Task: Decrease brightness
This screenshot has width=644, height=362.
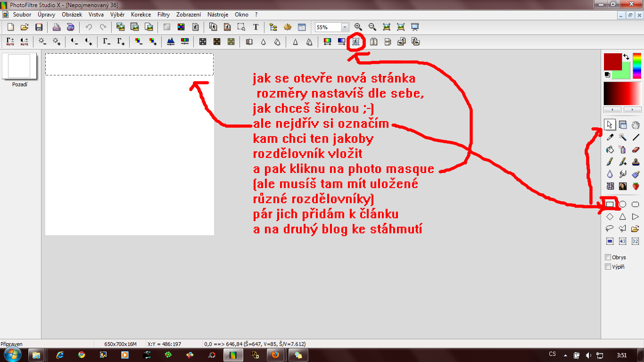Action: (42, 41)
